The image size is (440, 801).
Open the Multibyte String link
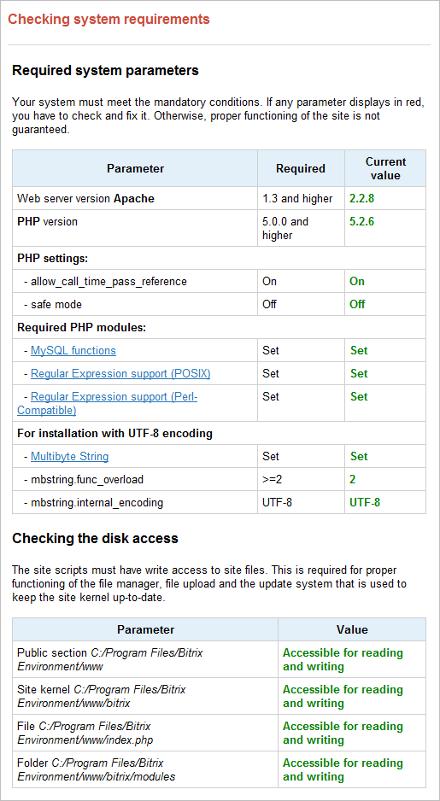[x=70, y=456]
